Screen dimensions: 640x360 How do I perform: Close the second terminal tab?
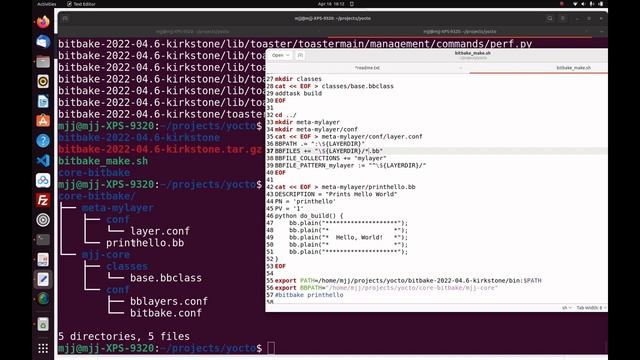587,31
